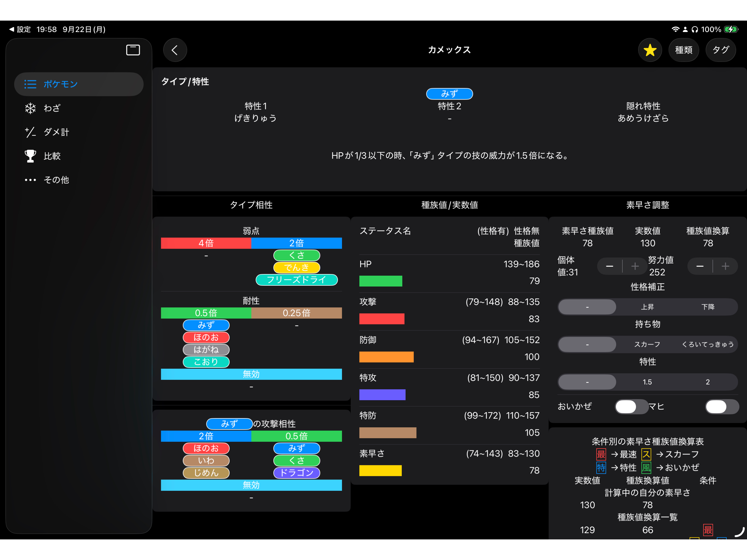The height and width of the screenshot is (560, 747).
Task: Select 持ち物 none (-) option
Action: (587, 344)
